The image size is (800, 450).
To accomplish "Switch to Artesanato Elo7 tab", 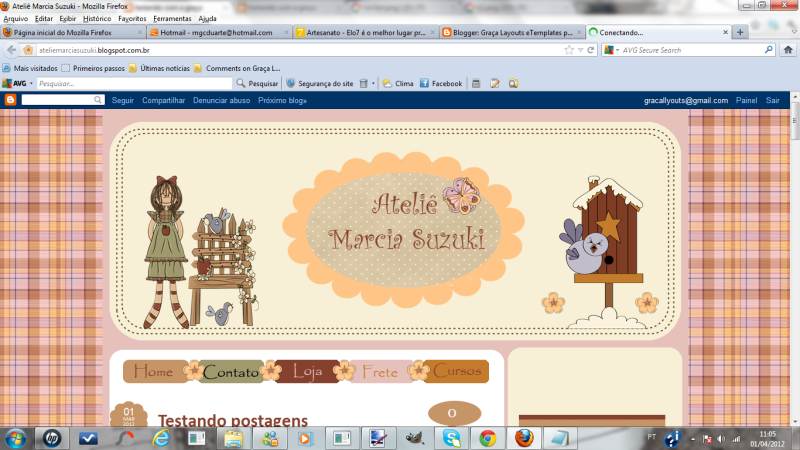I will (366, 32).
